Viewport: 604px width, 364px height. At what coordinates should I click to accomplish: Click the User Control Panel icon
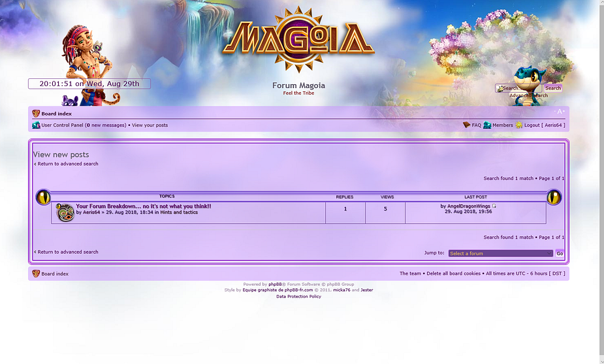(x=36, y=125)
